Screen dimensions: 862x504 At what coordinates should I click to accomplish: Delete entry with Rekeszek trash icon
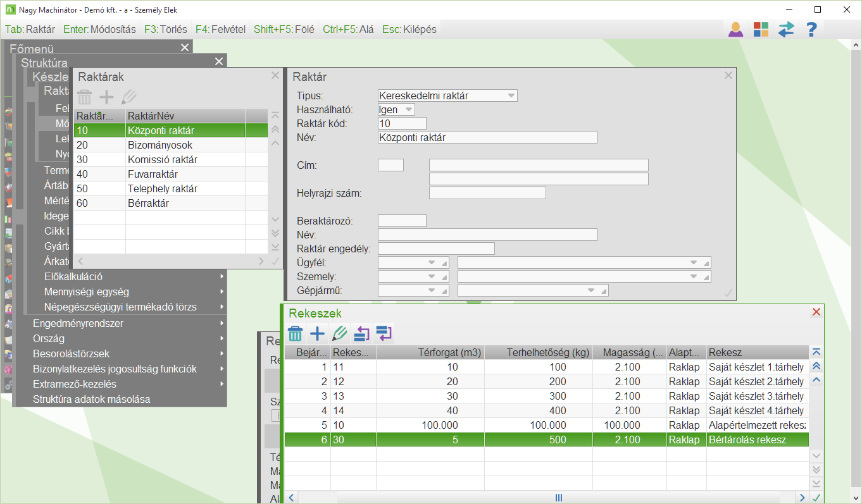[296, 333]
